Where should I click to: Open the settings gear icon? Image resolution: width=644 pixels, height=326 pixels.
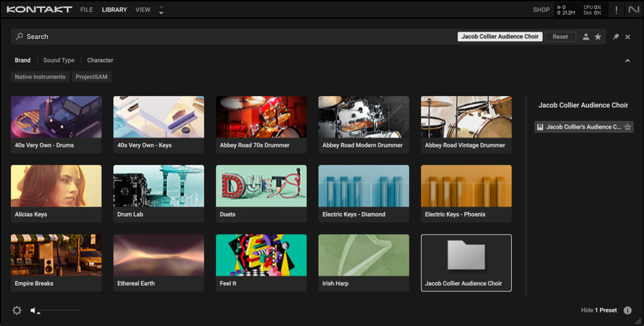pos(17,310)
